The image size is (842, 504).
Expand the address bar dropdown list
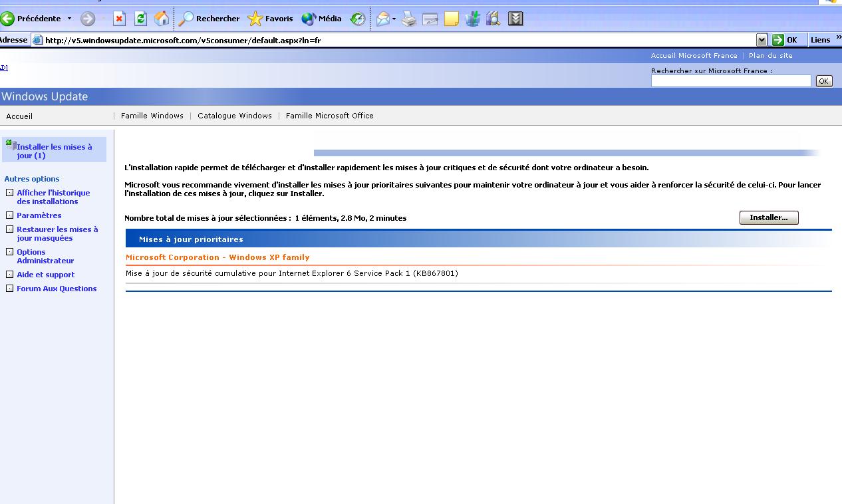(762, 40)
